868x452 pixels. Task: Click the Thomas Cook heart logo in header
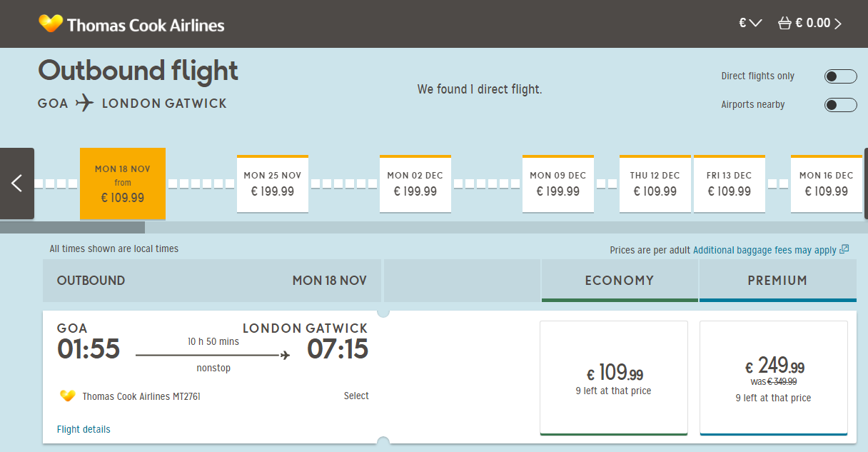pyautogui.click(x=51, y=24)
